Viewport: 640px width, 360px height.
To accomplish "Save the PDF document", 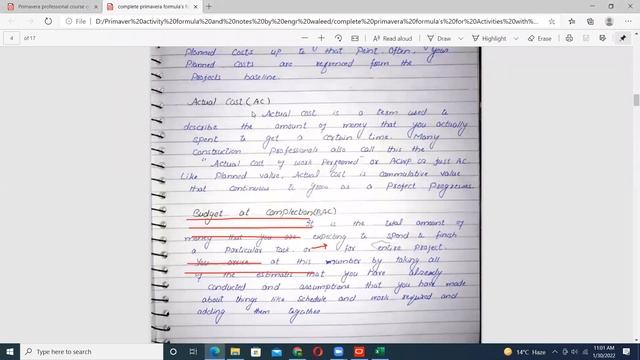I will (x=586, y=38).
